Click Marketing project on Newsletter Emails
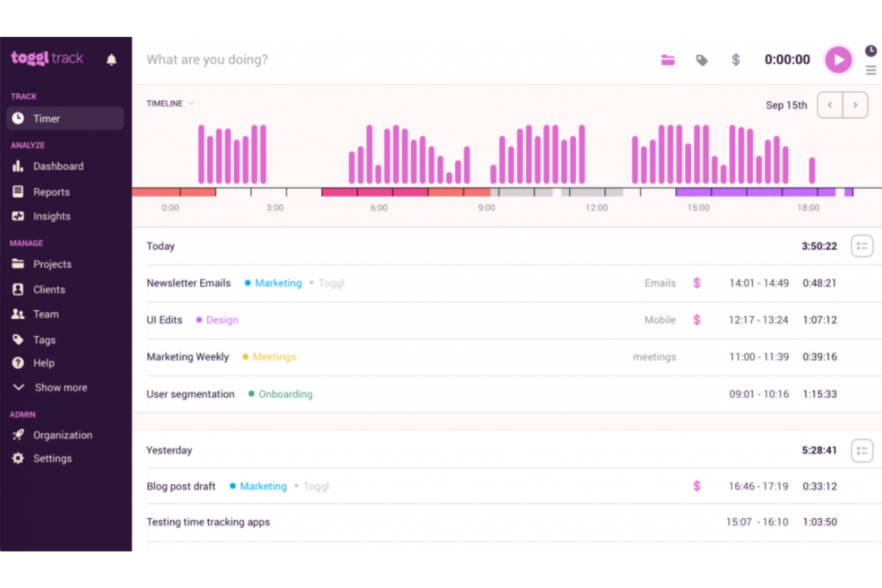The width and height of the screenshot is (882, 588). (278, 283)
